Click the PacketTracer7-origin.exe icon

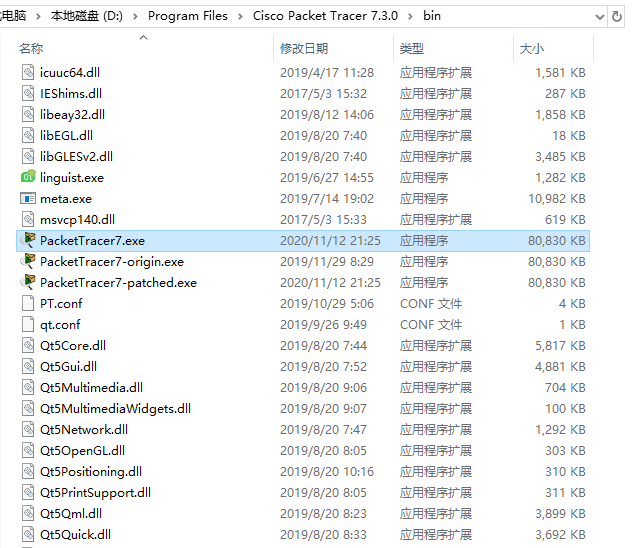28,262
